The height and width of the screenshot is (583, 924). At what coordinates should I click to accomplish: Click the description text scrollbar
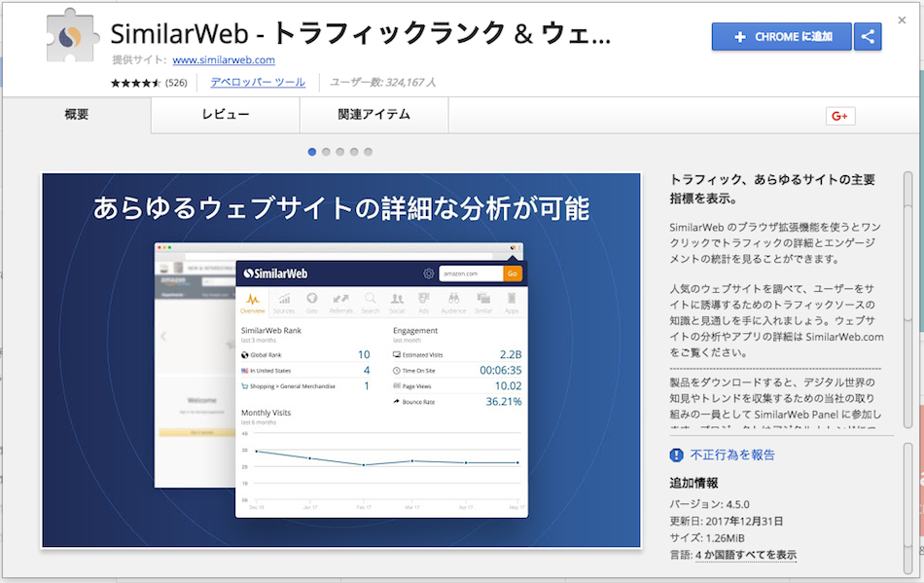[908, 300]
